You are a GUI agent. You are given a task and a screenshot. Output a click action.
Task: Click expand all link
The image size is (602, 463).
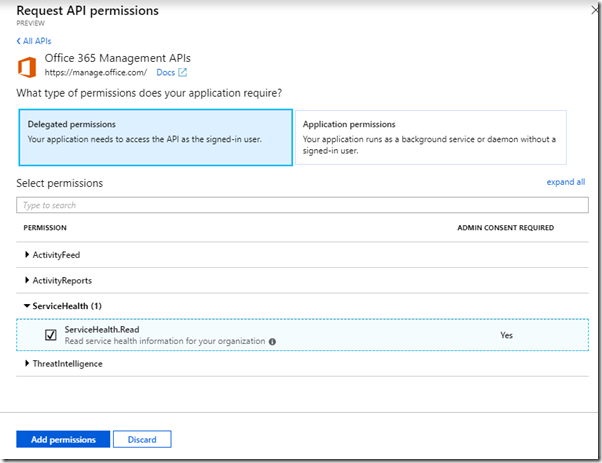[x=566, y=182]
